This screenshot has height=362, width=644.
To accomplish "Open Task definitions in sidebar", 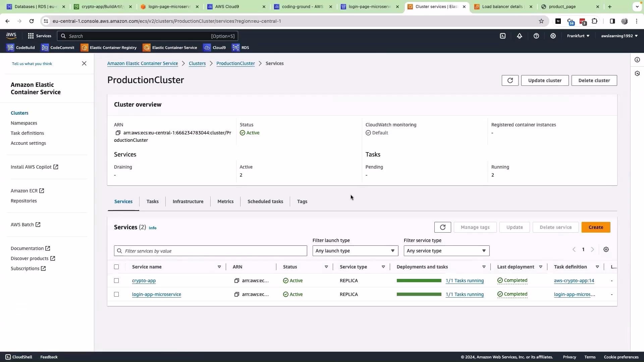I will 27,133.
